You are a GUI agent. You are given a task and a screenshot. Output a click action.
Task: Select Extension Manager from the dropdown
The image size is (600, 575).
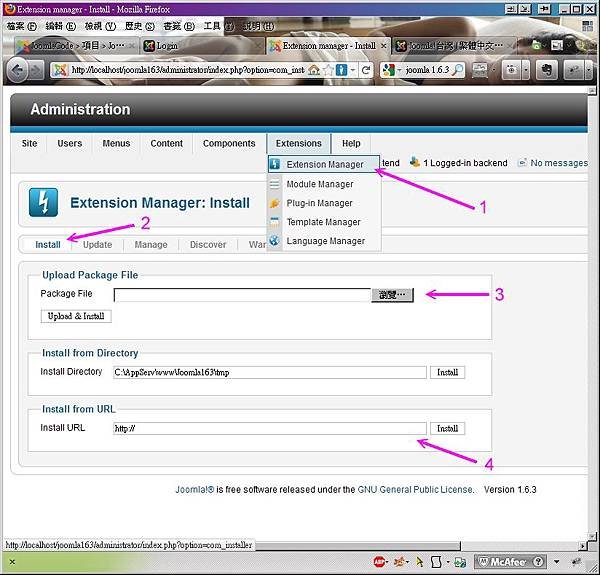324,165
